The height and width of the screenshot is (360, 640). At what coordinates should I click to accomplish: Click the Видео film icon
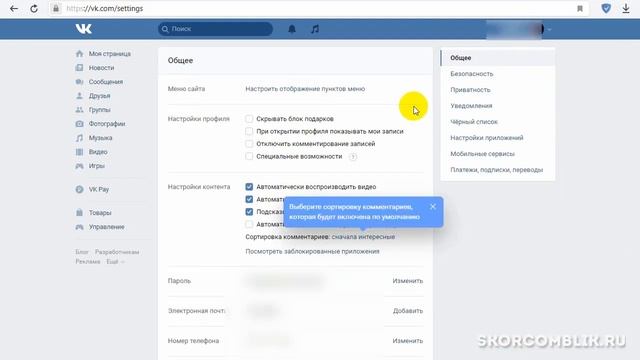click(x=80, y=152)
